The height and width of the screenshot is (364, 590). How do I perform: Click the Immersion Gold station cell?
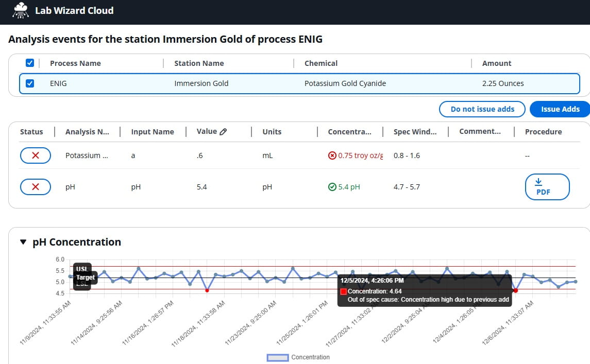(x=201, y=83)
